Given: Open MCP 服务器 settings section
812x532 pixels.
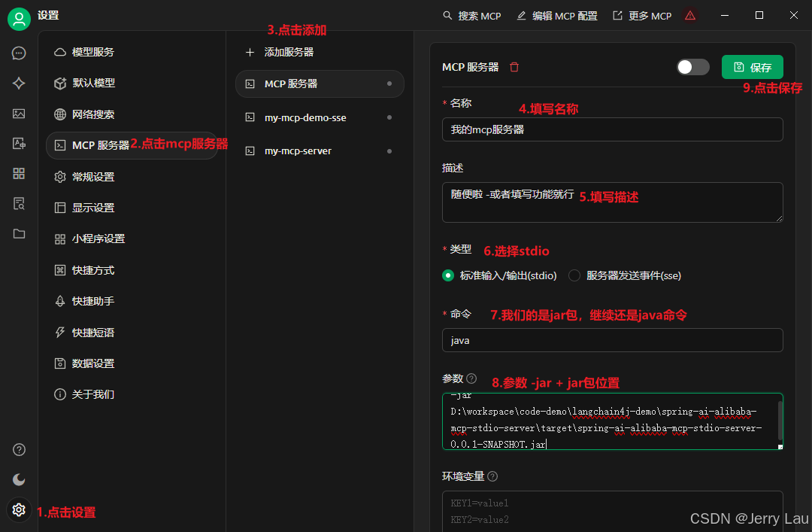Looking at the screenshot, I should (x=132, y=145).
